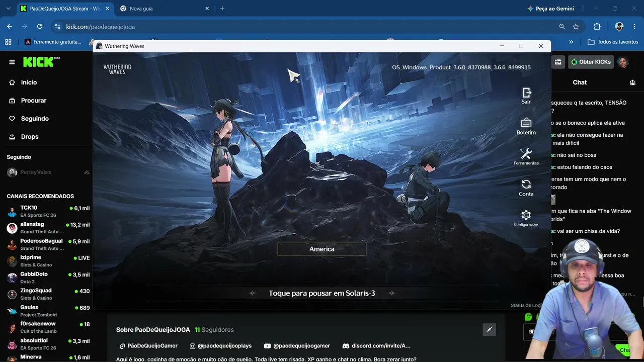Image resolution: width=644 pixels, height=362 pixels.
Task: Click 'Toque para pousar em Solaris-3'
Action: click(x=322, y=293)
